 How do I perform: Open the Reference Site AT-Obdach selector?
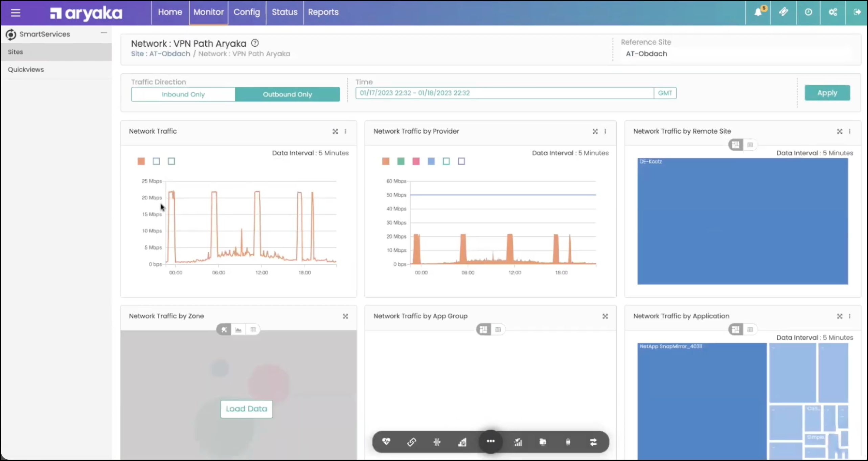point(737,54)
